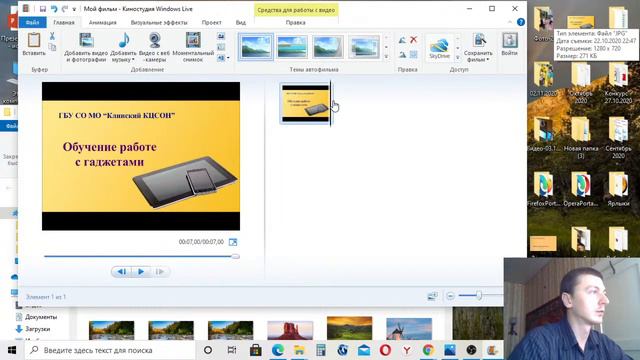Click the Redo arrow in quick access toolbar
Image resolution: width=640 pixels, height=360 pixels.
pyautogui.click(x=65, y=9)
